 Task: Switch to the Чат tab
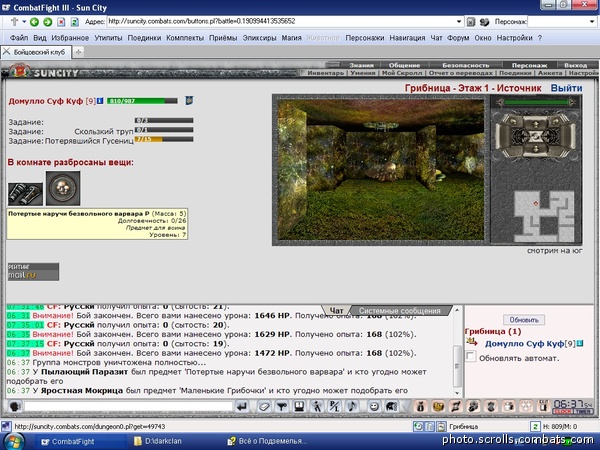pyautogui.click(x=336, y=311)
